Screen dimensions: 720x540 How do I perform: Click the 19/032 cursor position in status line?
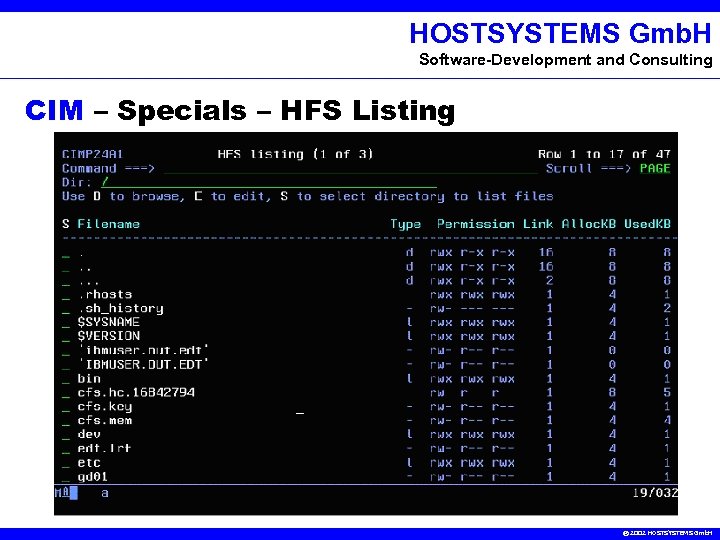[655, 493]
